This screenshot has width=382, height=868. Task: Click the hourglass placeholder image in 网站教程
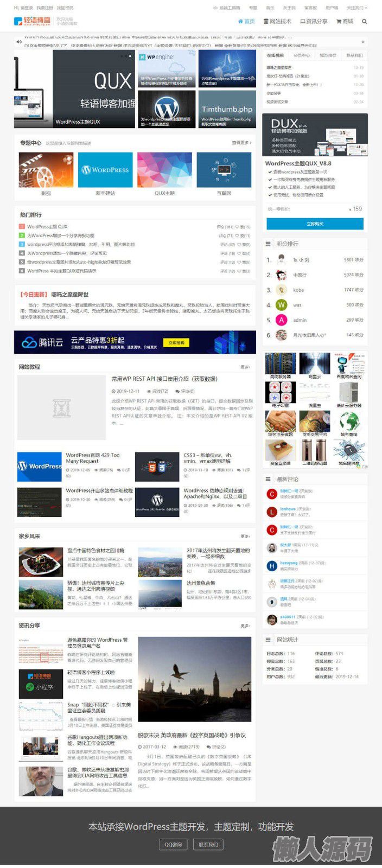tap(61, 407)
